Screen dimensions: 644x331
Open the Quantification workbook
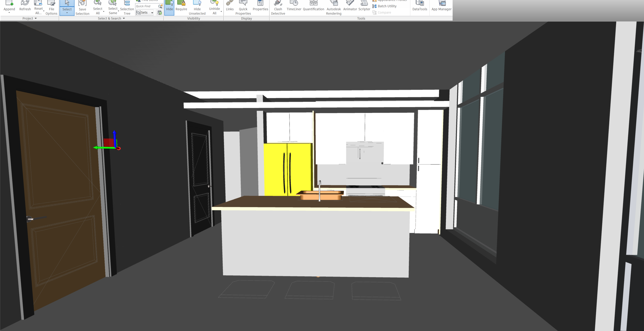(x=313, y=6)
